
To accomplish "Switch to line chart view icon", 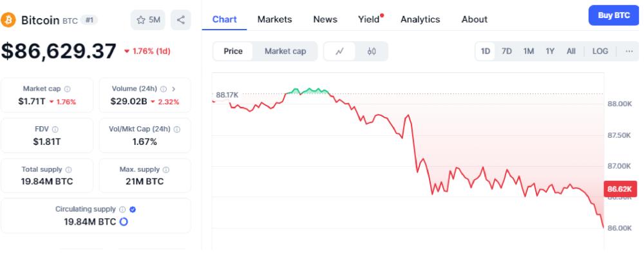I will (339, 52).
